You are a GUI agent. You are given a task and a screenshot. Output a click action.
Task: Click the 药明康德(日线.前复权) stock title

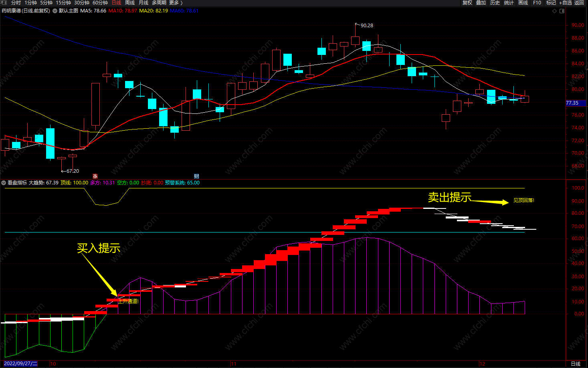pos(26,11)
